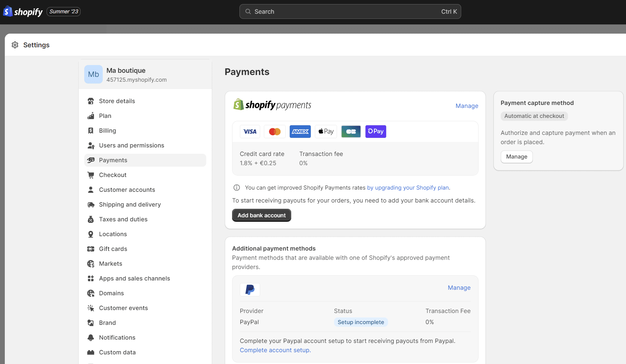Viewport: 626px width, 364px height.
Task: Follow 'by upgrading your Shopify plan' link
Action: pyautogui.click(x=408, y=188)
